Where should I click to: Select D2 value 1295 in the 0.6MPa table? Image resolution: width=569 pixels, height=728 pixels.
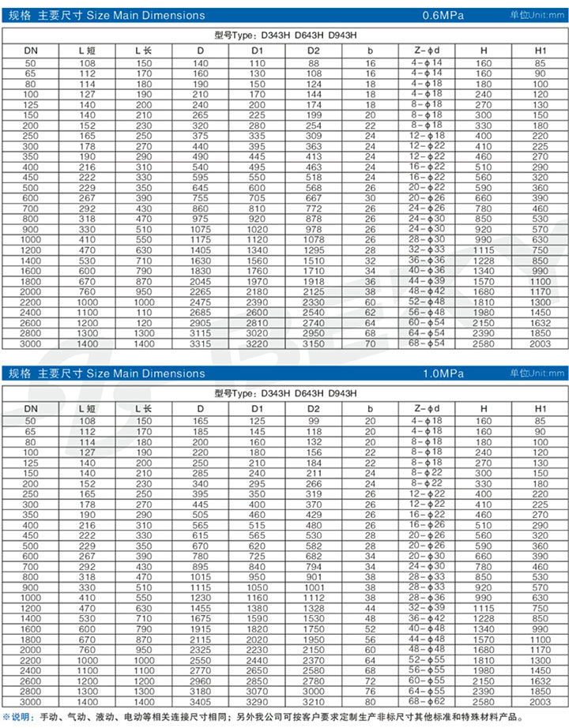[x=313, y=251]
